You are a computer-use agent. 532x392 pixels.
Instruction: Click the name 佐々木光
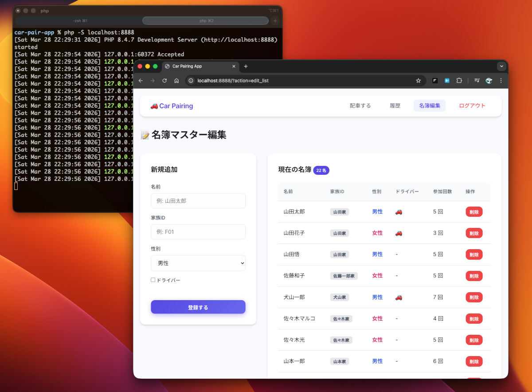tap(294, 340)
